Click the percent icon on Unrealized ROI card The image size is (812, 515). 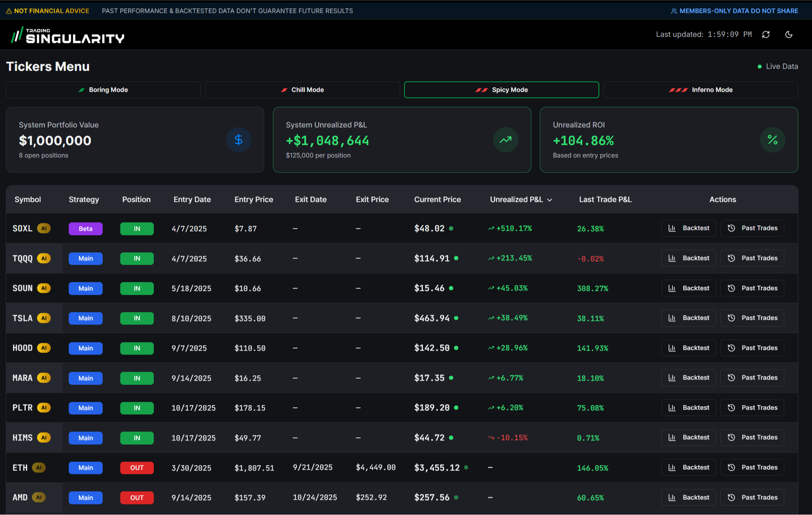pos(773,140)
